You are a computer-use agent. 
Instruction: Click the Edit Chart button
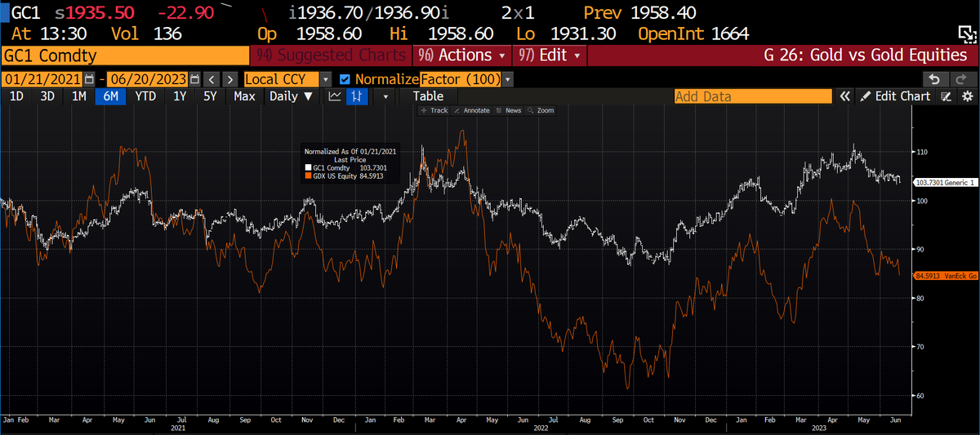click(895, 96)
